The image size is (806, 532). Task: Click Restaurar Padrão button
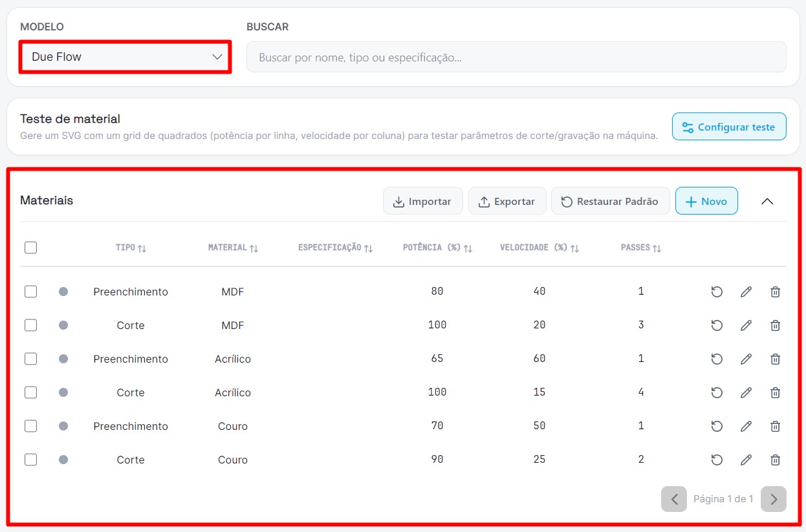coord(610,201)
